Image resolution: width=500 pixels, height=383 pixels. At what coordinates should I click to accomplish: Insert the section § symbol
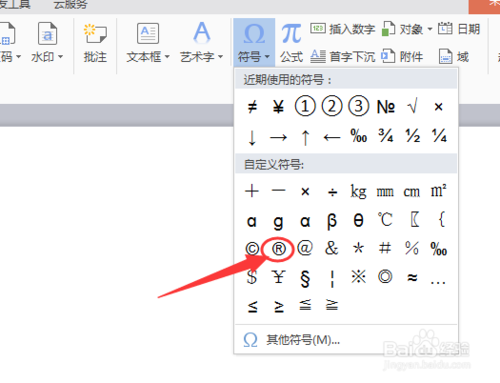pyautogui.click(x=305, y=278)
